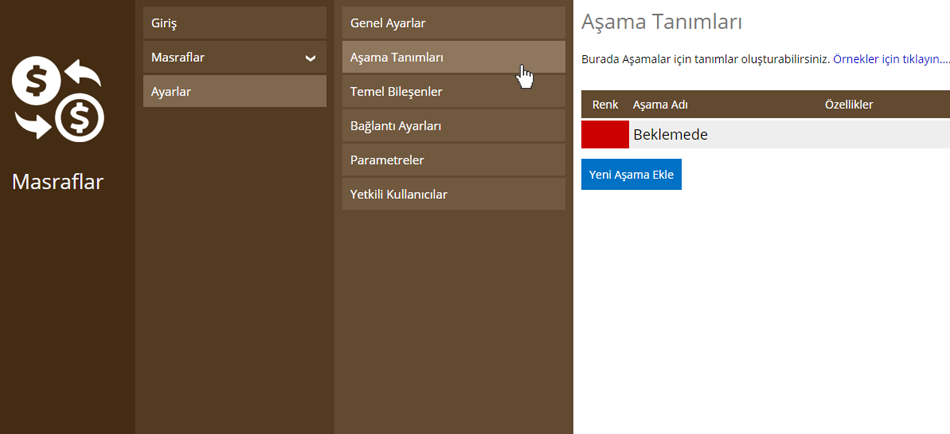950x434 pixels.
Task: Open the Giriş menu item
Action: pyautogui.click(x=234, y=24)
